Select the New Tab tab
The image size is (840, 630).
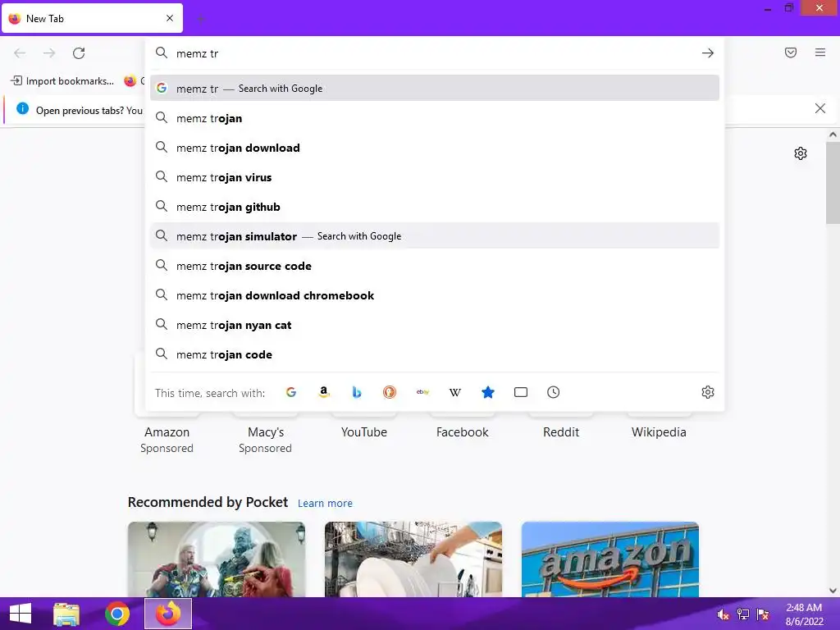(92, 18)
